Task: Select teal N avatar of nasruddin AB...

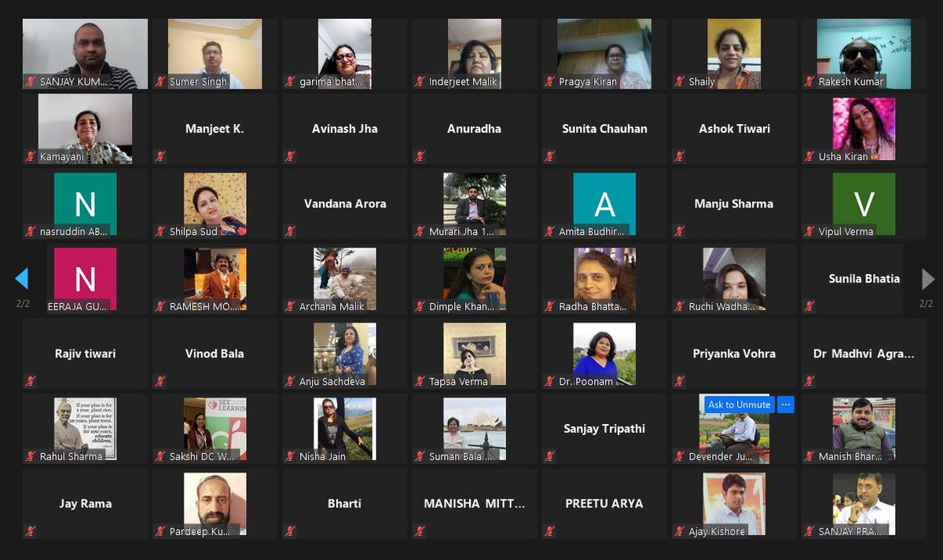Action: tap(85, 203)
